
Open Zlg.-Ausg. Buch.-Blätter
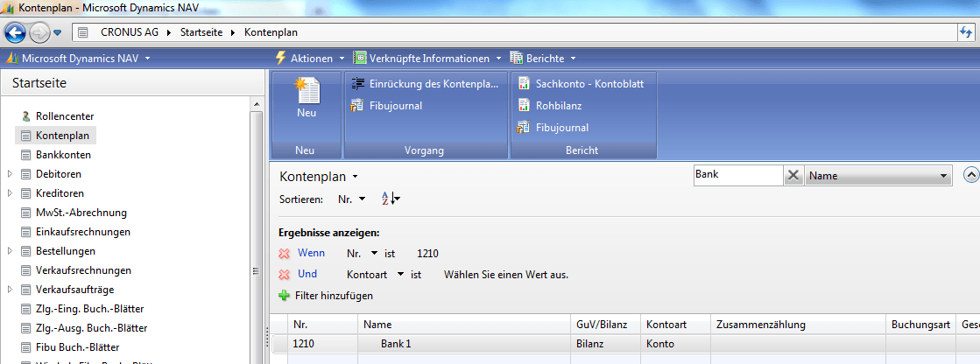click(x=91, y=328)
